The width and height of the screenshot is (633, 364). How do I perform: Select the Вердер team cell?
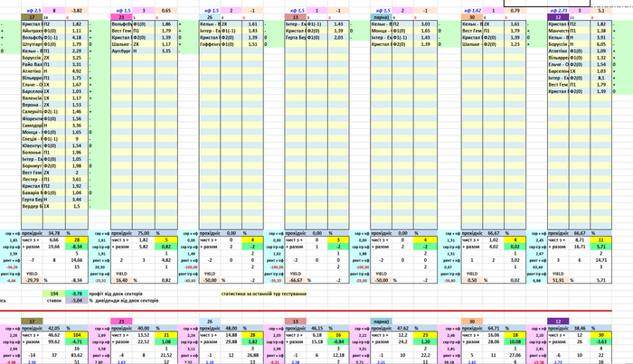tap(32, 207)
